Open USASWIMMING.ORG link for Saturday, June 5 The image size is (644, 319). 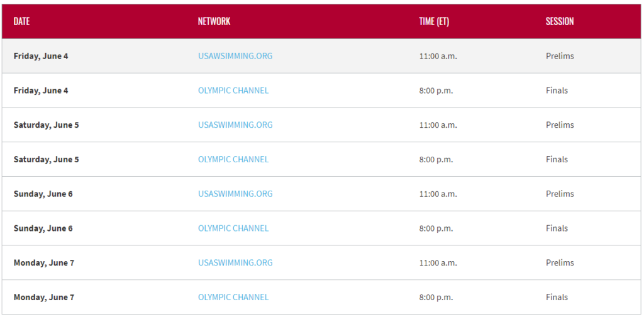pos(235,125)
